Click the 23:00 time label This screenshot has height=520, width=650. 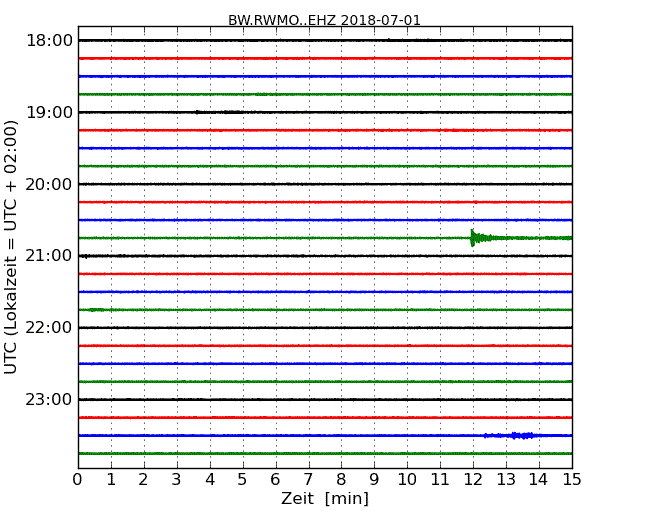pos(49,399)
